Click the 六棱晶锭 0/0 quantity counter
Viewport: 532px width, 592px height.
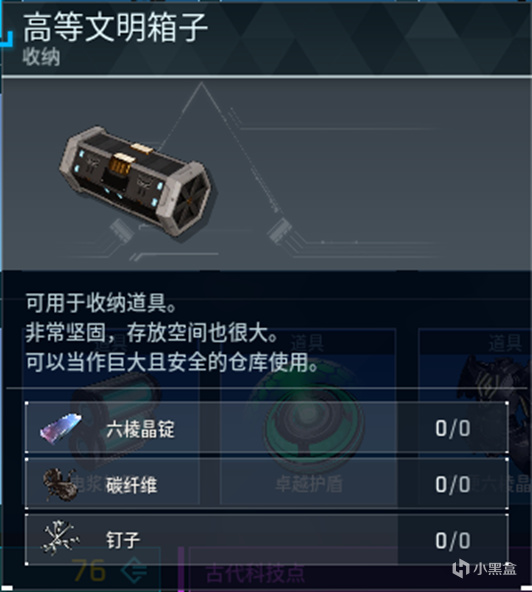(x=452, y=429)
